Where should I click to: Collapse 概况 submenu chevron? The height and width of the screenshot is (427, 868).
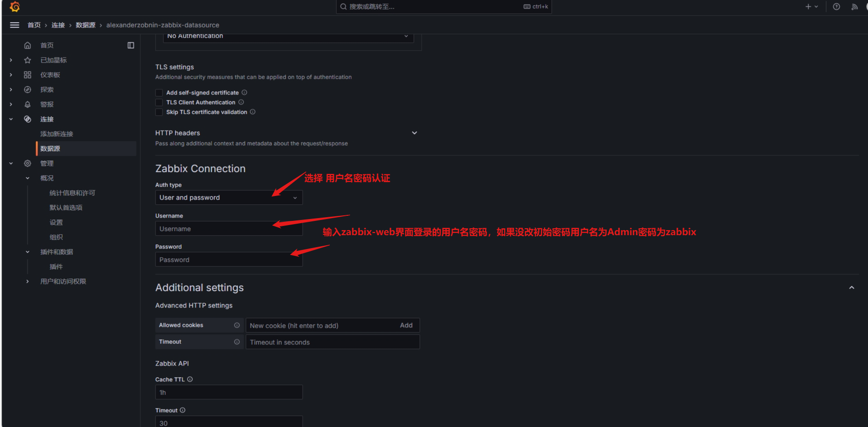click(28, 178)
